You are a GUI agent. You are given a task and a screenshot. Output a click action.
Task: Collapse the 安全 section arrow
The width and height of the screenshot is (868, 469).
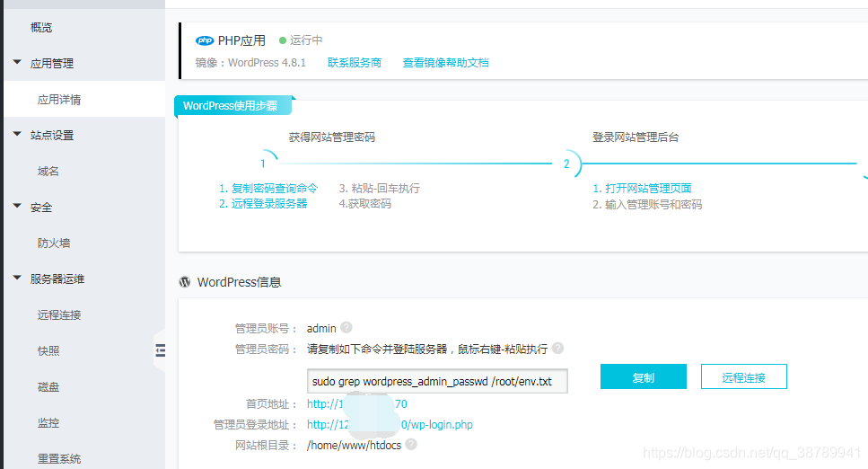[17, 206]
